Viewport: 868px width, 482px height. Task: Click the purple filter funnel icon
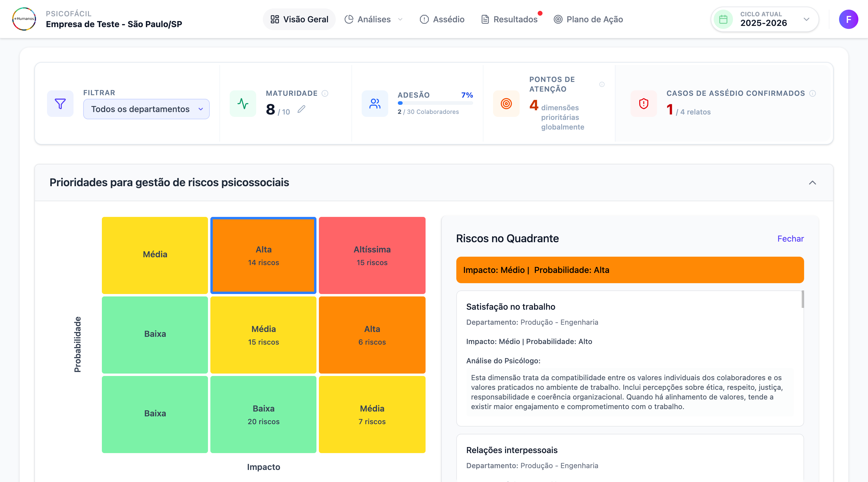pyautogui.click(x=60, y=103)
